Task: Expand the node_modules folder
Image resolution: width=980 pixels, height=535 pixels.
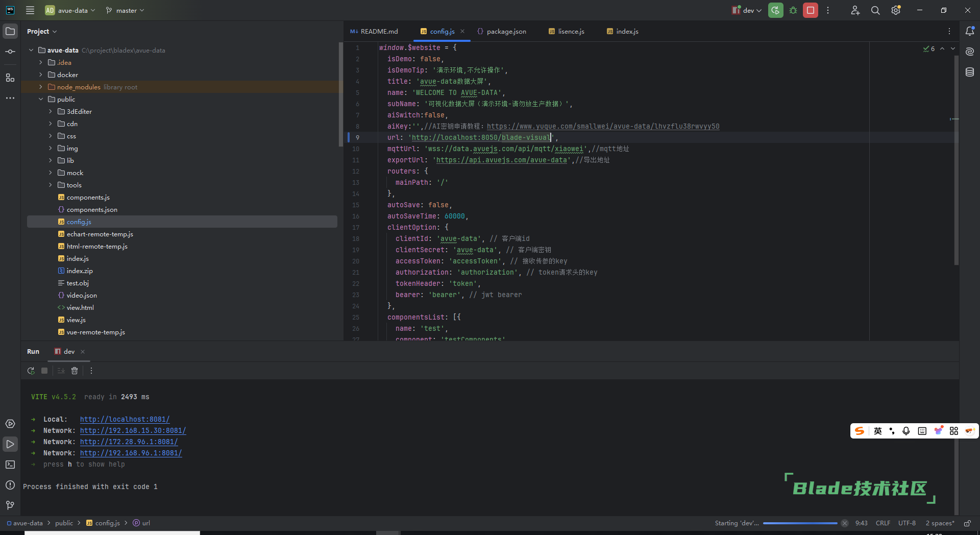Action: (41, 87)
